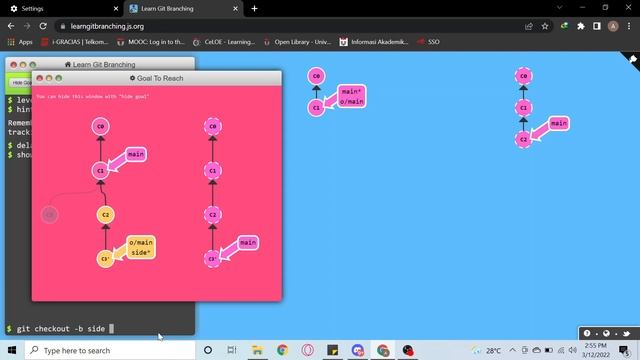Click the terminal command input line
Screen dimensions: 640x360
[100, 329]
